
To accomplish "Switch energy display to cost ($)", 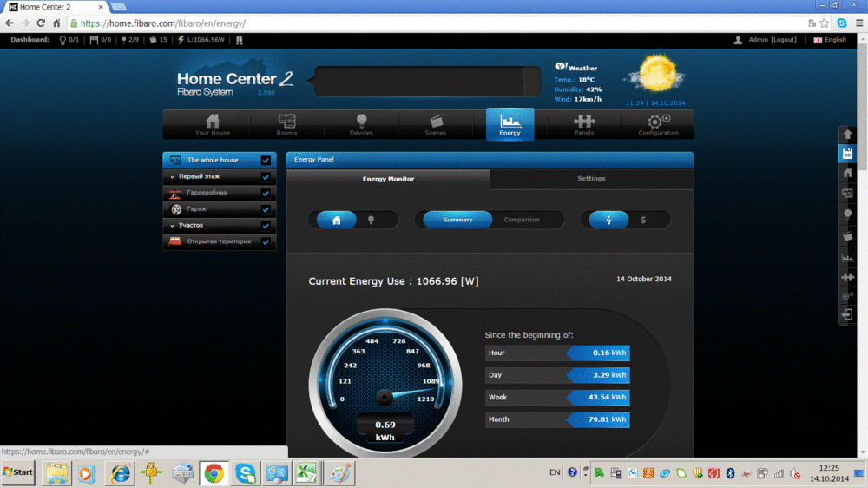I will pos(643,221).
